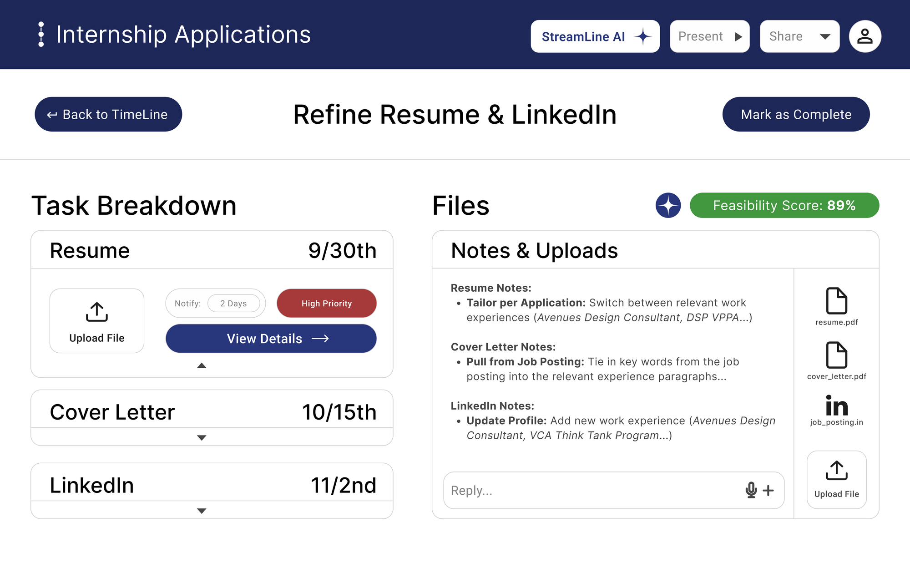Image resolution: width=910 pixels, height=588 pixels.
Task: Click the Cover Letter Notes heading
Action: [503, 347]
